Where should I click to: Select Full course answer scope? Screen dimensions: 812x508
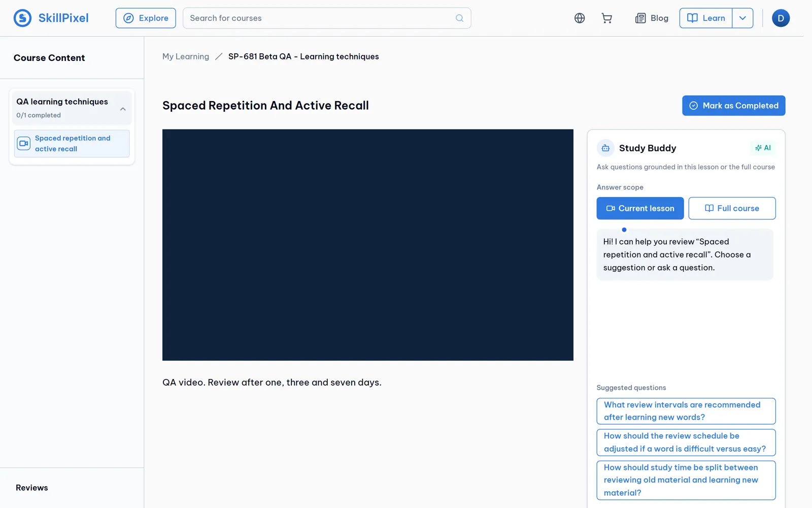[x=732, y=208]
